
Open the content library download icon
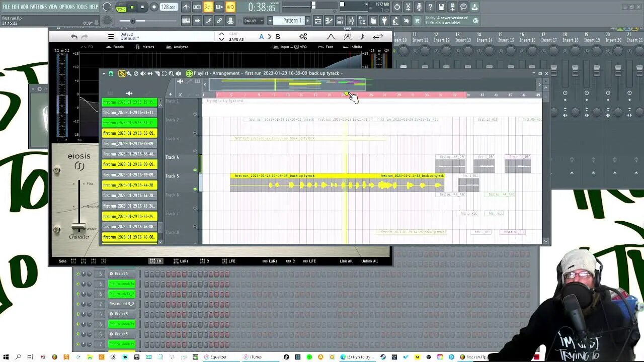pos(474,7)
